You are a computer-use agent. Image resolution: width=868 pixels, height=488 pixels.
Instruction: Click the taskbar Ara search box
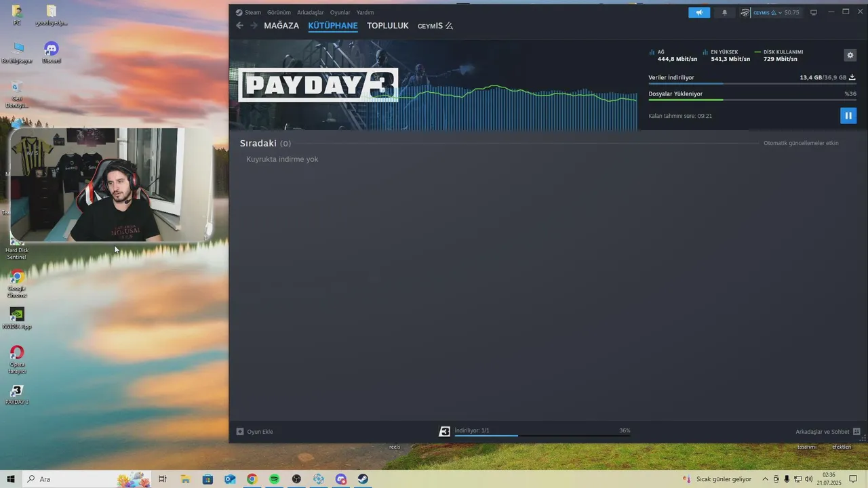coord(87,479)
